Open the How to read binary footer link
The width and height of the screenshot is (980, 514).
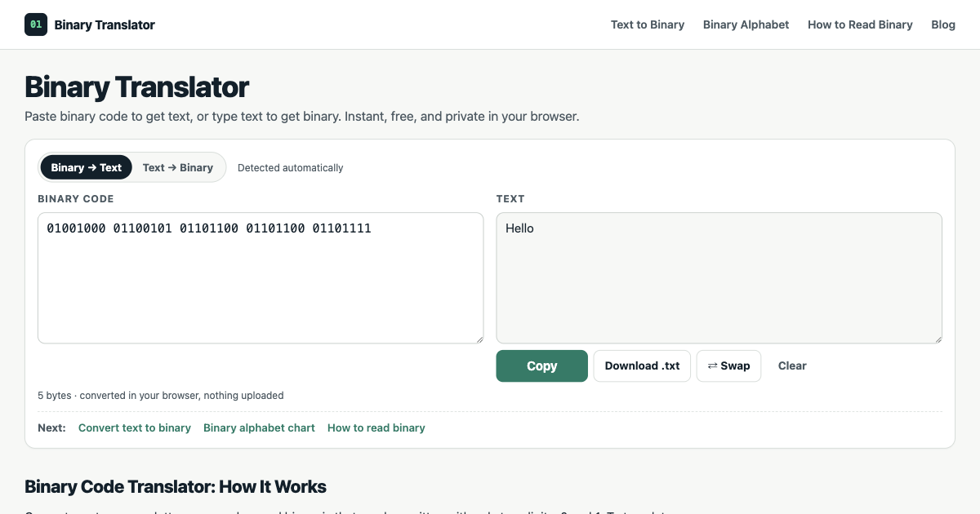[376, 428]
